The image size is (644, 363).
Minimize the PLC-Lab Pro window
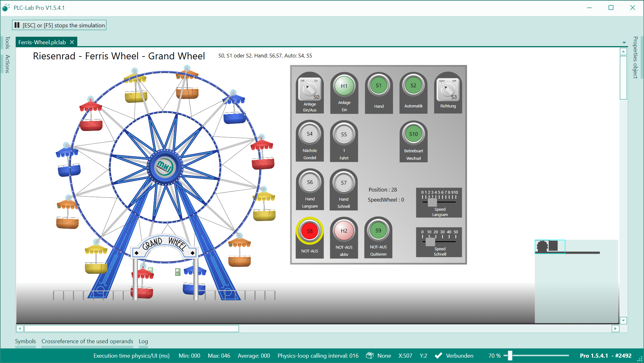pos(589,8)
